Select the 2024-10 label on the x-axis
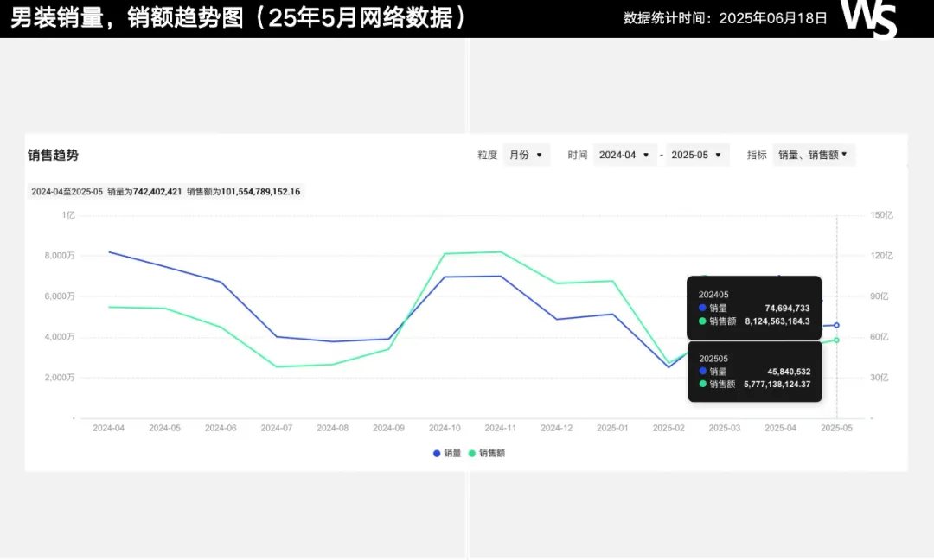 [445, 428]
